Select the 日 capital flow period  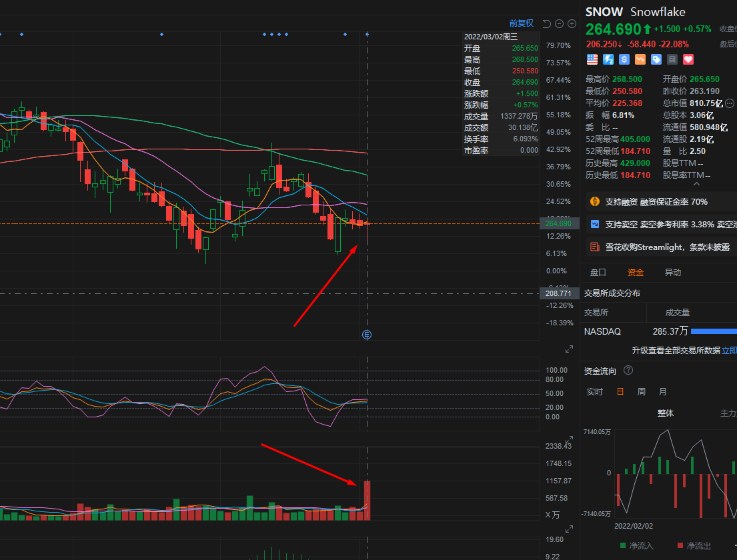point(620,392)
